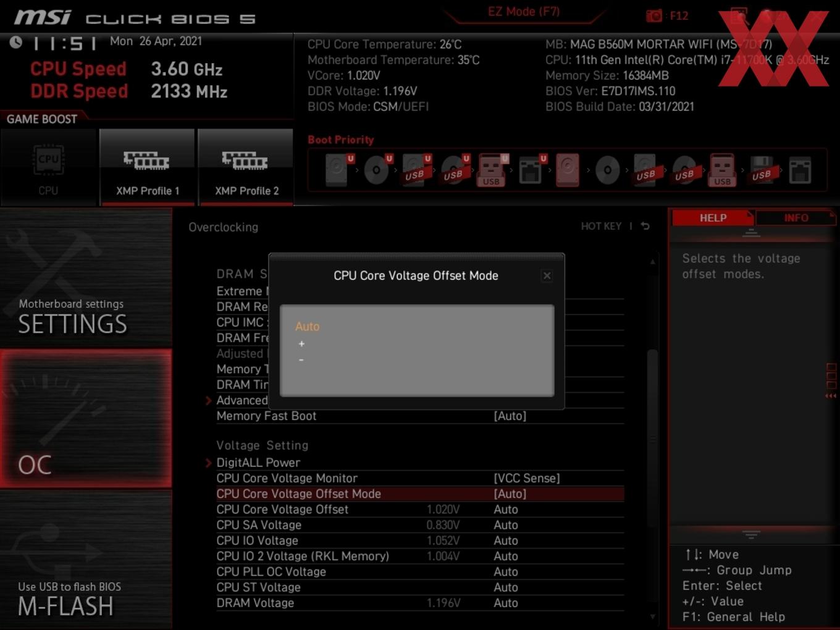Expand the DigitALL Power submenu arrow
The height and width of the screenshot is (630, 840).
(209, 463)
